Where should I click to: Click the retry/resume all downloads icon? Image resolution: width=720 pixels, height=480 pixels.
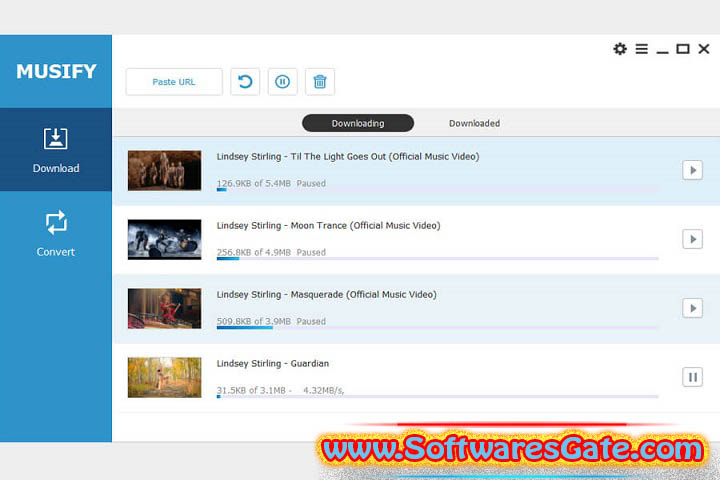click(245, 82)
